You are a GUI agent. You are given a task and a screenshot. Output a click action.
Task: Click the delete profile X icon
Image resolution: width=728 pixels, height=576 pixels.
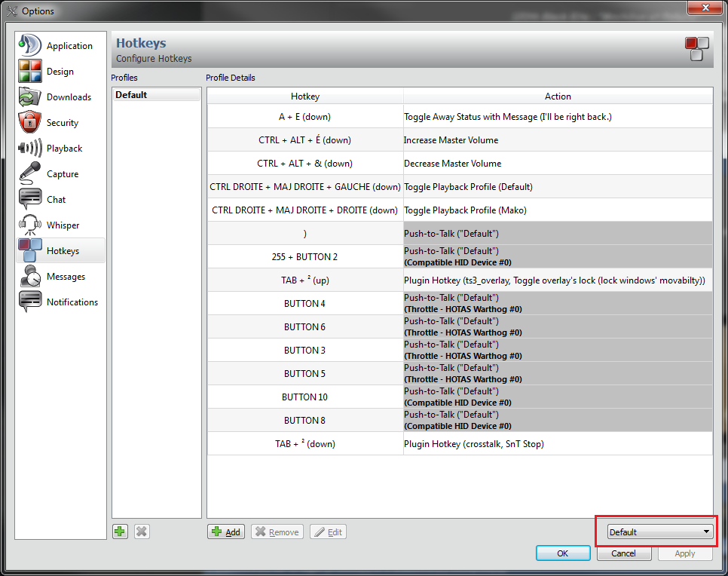pos(141,532)
